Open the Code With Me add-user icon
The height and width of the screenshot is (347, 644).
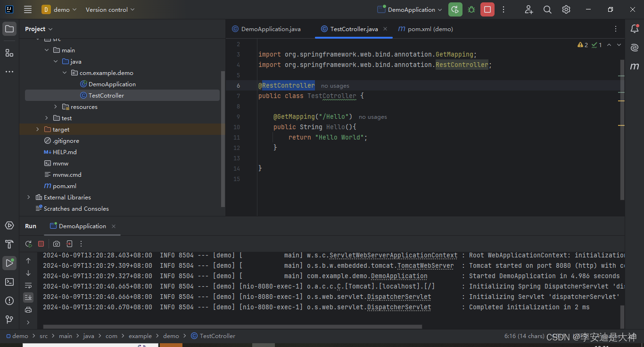[529, 9]
